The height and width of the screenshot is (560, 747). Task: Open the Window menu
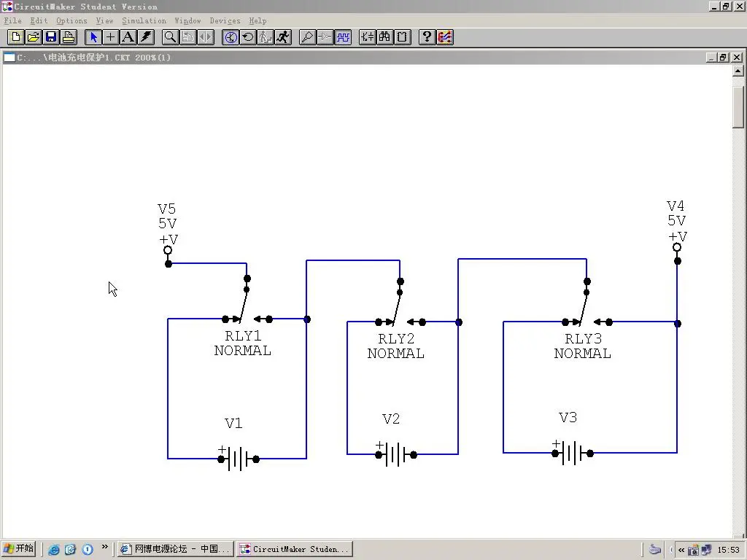click(x=187, y=20)
